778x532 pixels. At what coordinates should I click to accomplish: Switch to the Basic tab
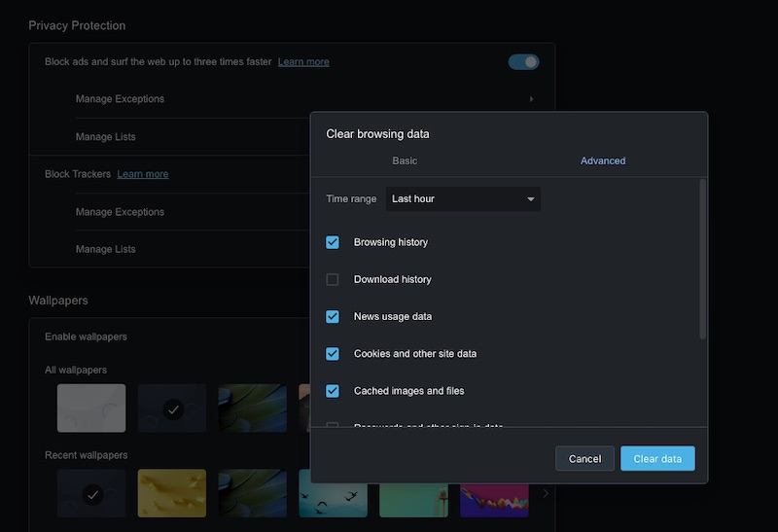[x=405, y=160]
